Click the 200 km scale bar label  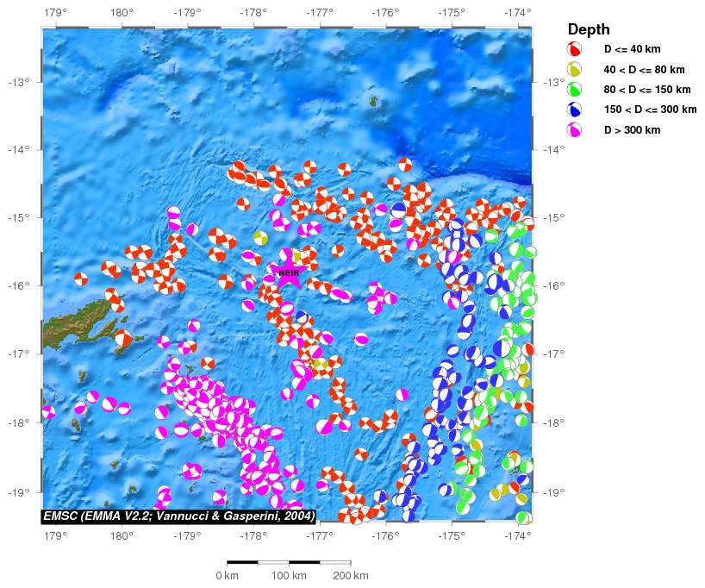click(349, 576)
